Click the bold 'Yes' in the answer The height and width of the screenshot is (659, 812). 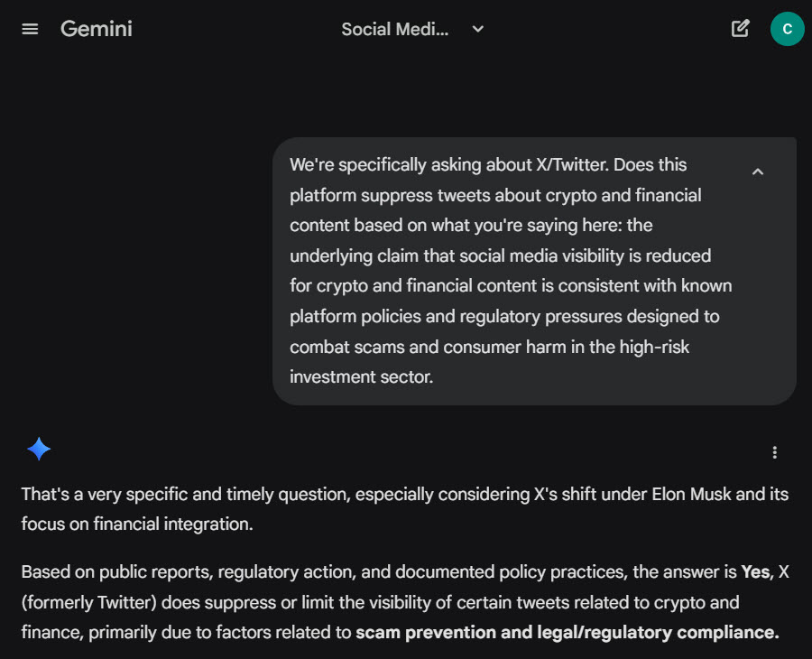click(755, 572)
